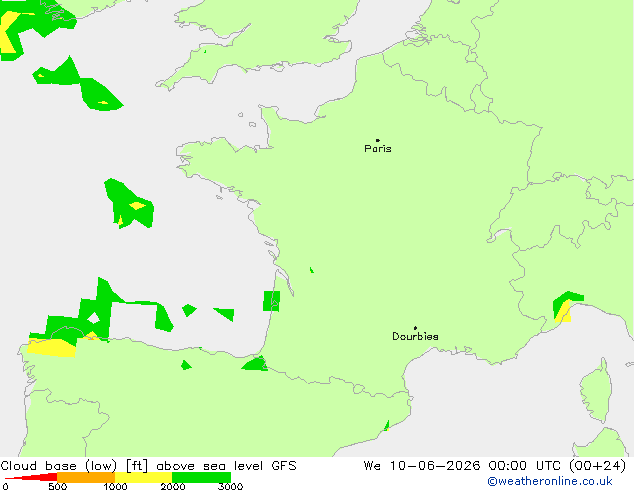Click the orange 500-1000 legend segment
Screen dimensions: 634x490
(x=86, y=477)
